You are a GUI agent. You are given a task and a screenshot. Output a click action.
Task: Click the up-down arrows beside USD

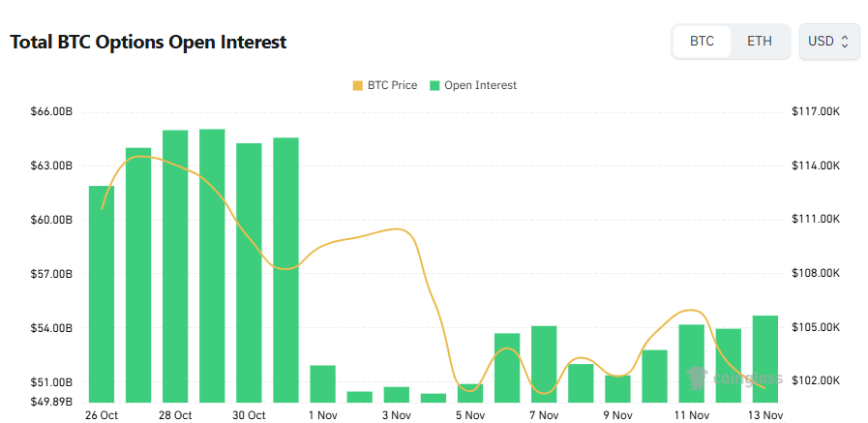845,42
